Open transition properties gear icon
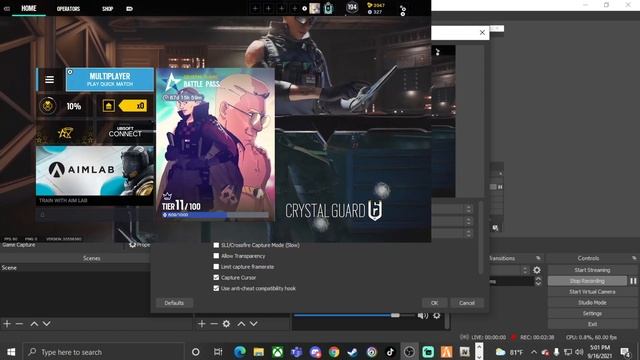The width and height of the screenshot is (640, 360). point(537,270)
